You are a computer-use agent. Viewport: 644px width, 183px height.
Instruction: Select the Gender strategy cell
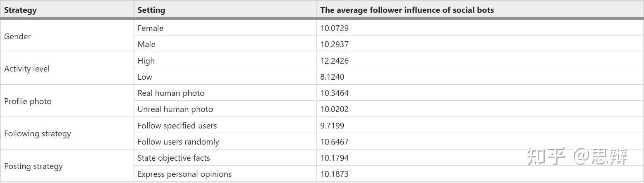67,36
